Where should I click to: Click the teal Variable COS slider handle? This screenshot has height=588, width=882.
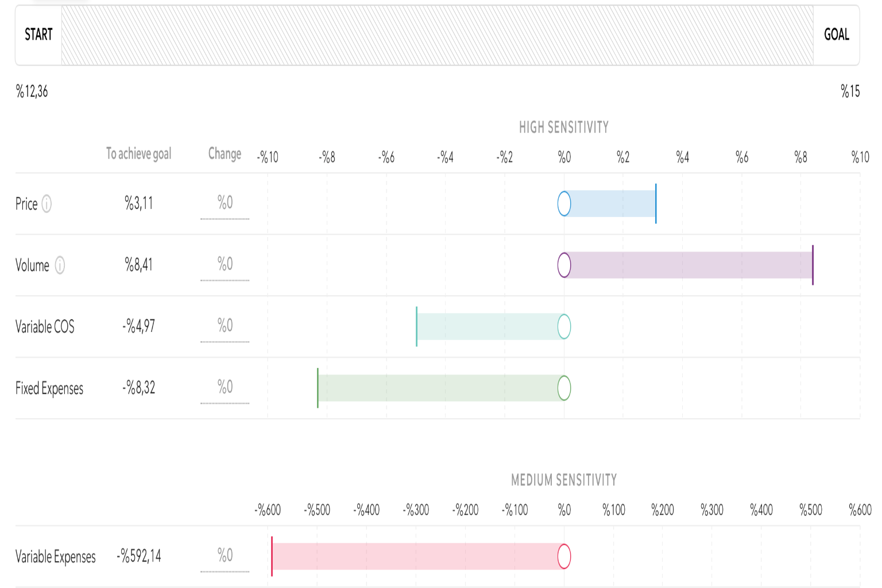click(564, 327)
